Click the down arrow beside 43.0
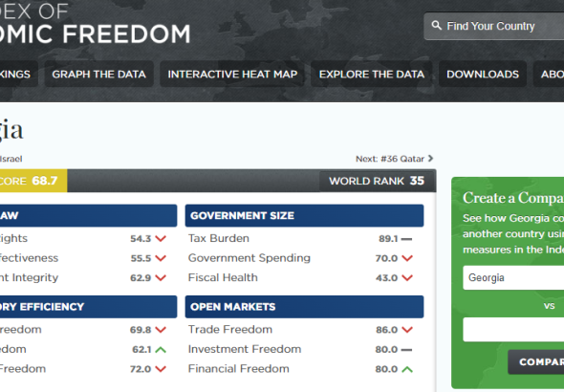 (407, 278)
